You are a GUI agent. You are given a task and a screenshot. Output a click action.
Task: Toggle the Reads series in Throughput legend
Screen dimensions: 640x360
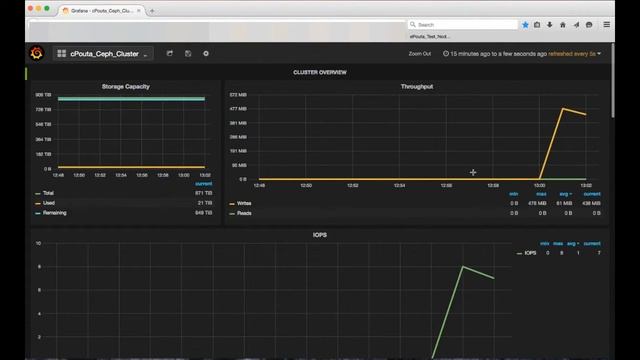point(244,213)
